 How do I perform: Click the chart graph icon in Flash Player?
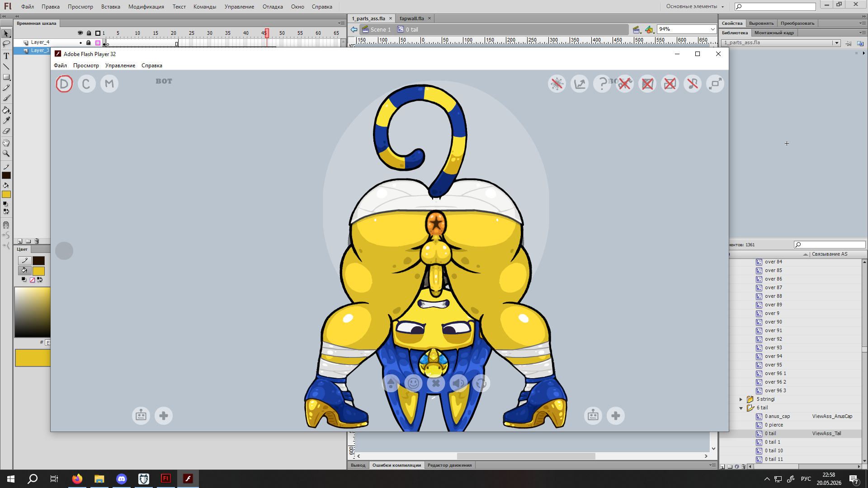[580, 84]
